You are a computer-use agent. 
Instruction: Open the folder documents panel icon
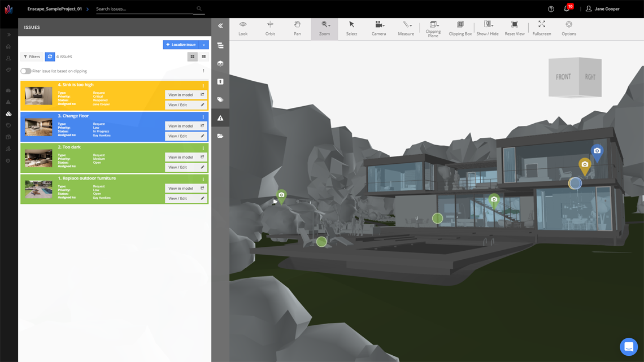pos(220,136)
